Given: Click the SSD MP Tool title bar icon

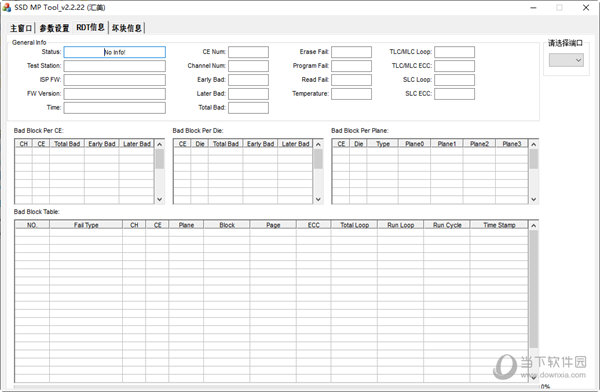Looking at the screenshot, I should (7, 7).
